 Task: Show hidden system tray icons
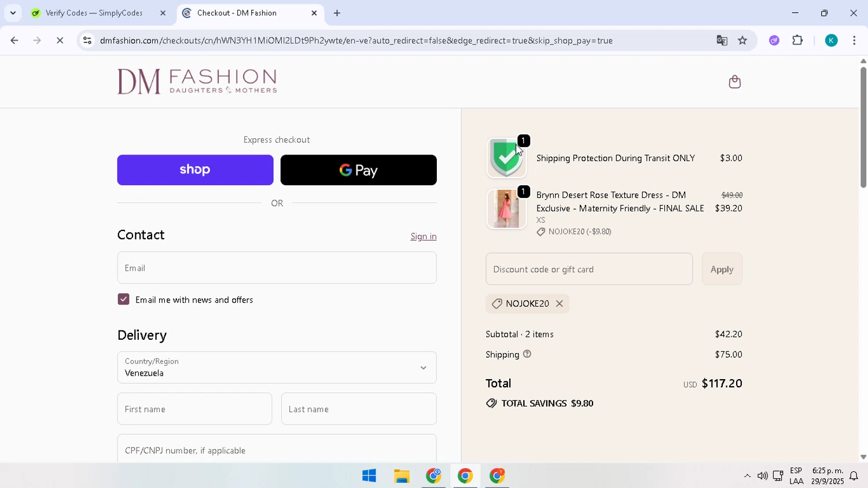[747, 476]
